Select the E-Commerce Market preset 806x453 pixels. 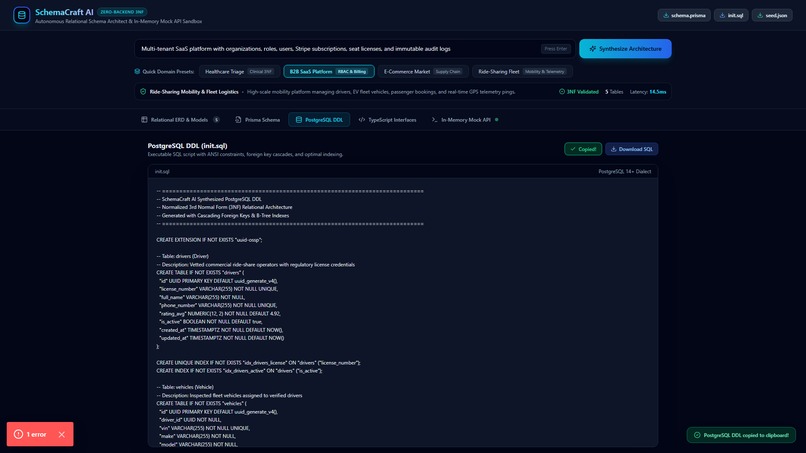coord(423,71)
